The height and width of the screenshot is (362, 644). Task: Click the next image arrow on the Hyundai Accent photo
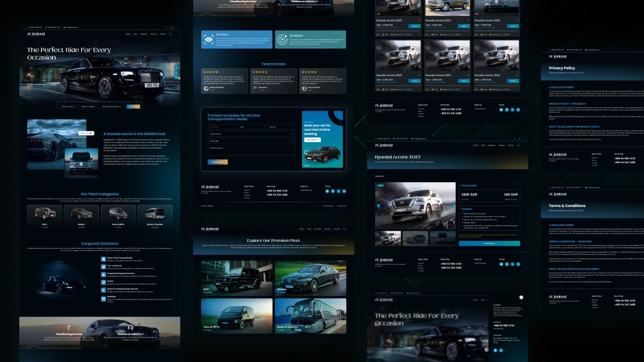tap(452, 205)
